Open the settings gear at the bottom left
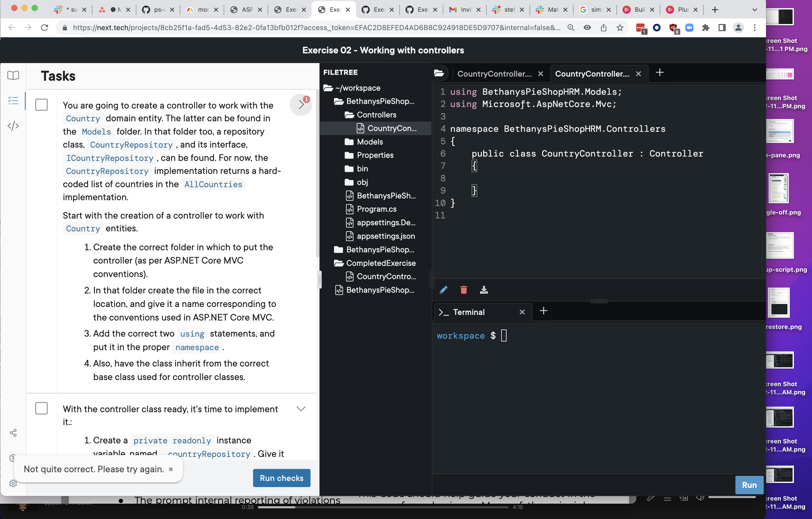Viewport: 812px width, 519px height. [x=13, y=483]
